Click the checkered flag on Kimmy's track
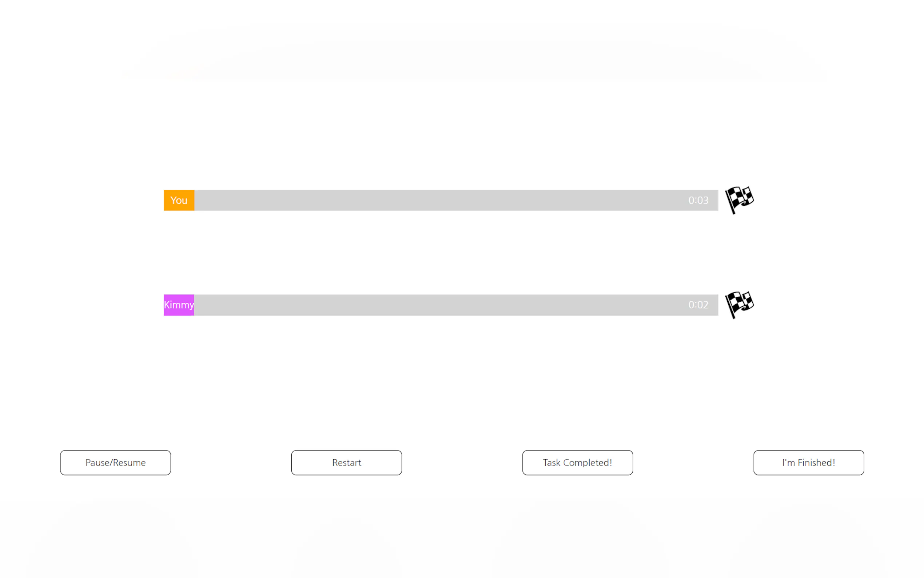Image resolution: width=924 pixels, height=578 pixels. (x=739, y=304)
